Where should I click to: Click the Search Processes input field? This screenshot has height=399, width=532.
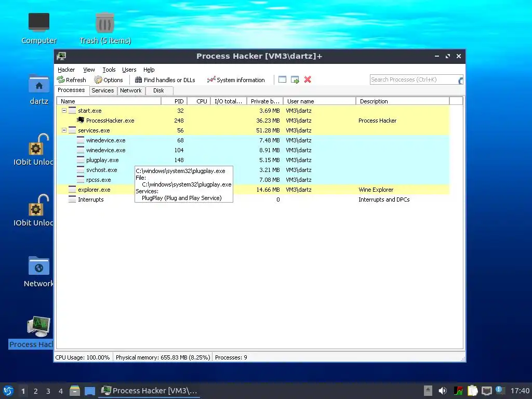tap(413, 79)
